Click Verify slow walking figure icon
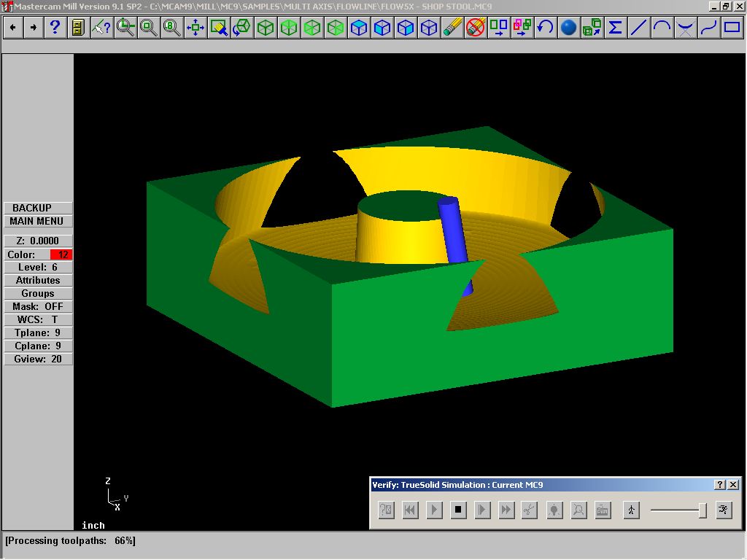Screen dimensions: 747x560 [x=631, y=510]
